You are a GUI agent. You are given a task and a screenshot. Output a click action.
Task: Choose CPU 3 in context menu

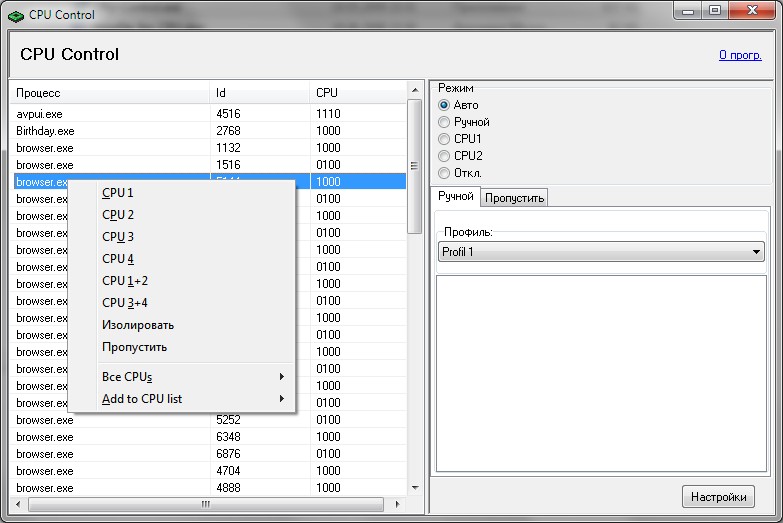[x=182, y=237]
